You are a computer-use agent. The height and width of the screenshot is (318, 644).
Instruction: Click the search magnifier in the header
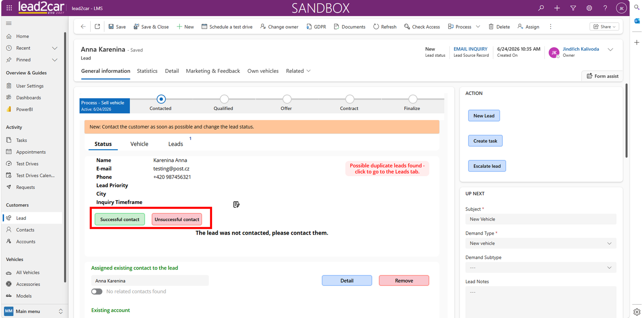point(541,8)
